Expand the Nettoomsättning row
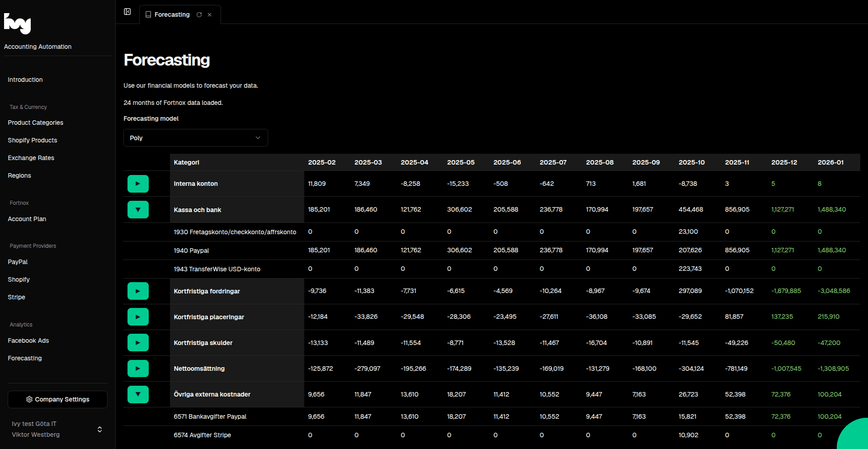This screenshot has width=868, height=449. click(138, 368)
